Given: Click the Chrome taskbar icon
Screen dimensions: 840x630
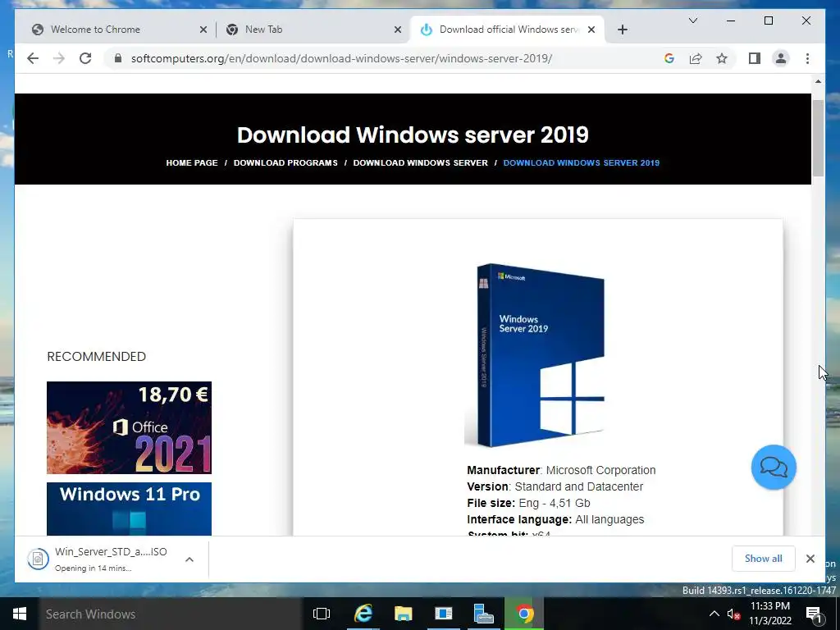Looking at the screenshot, I should coord(524,614).
